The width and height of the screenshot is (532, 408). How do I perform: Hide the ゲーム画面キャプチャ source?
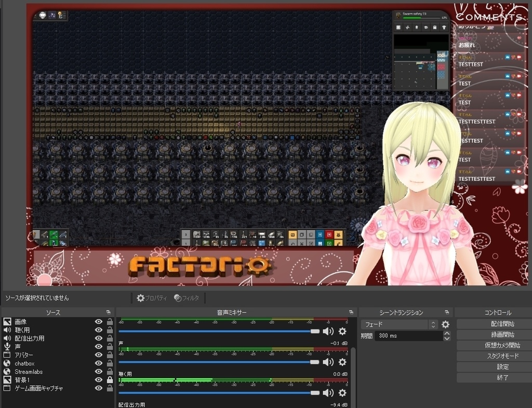99,388
